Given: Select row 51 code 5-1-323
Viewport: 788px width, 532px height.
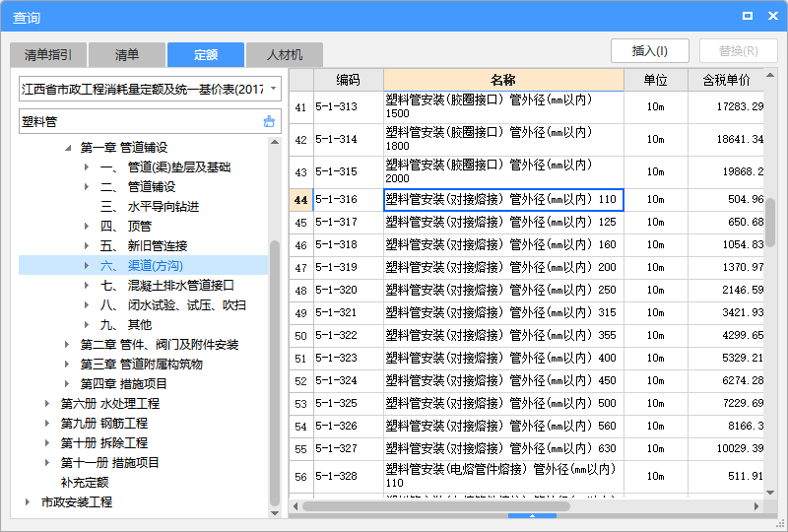Looking at the screenshot, I should click(349, 358).
